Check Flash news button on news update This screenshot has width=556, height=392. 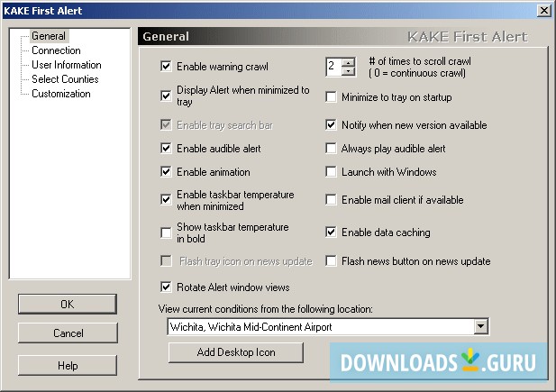tap(331, 261)
